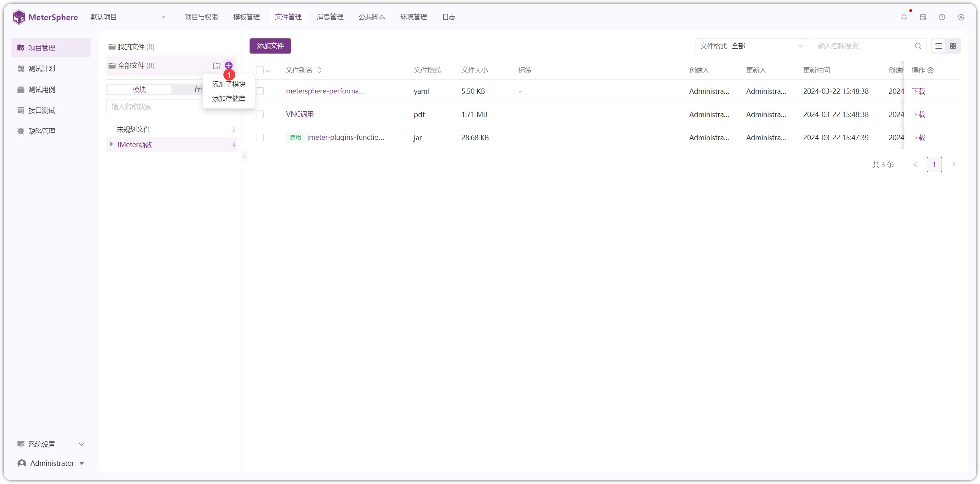The image size is (980, 484).
Task: Open the 项目与权限 top tab
Action: [x=201, y=17]
